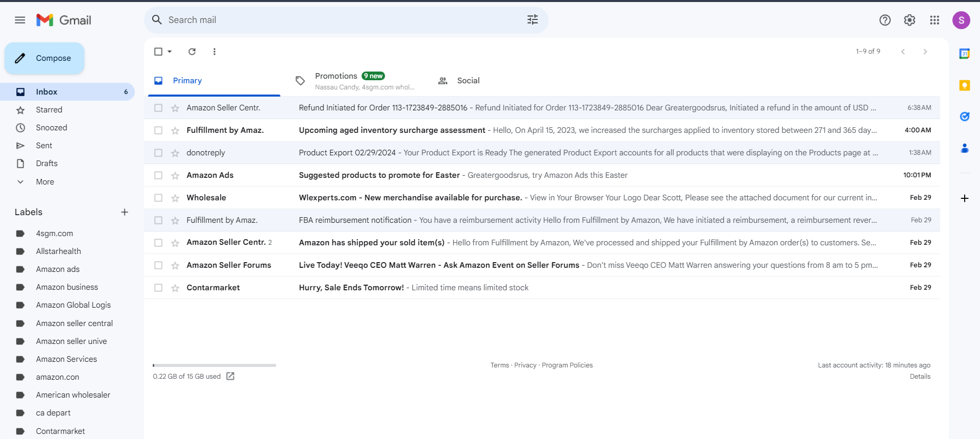This screenshot has width=980, height=439.
Task: Open the Google account avatar
Action: tap(961, 20)
